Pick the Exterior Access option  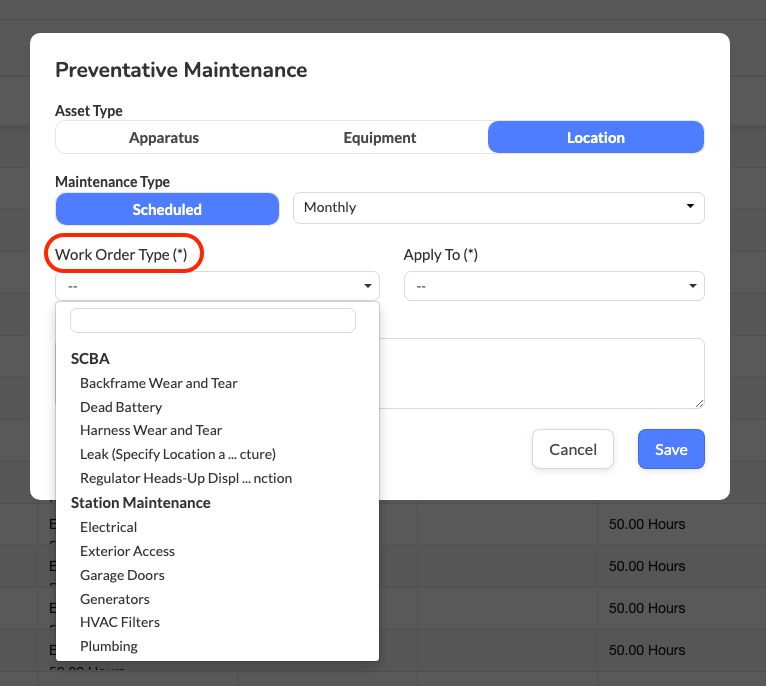coord(127,551)
